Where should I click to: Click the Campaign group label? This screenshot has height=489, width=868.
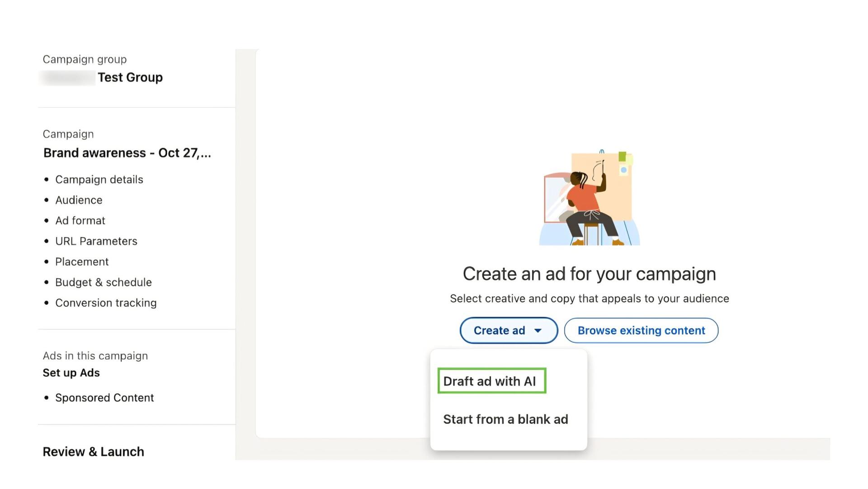[85, 59]
